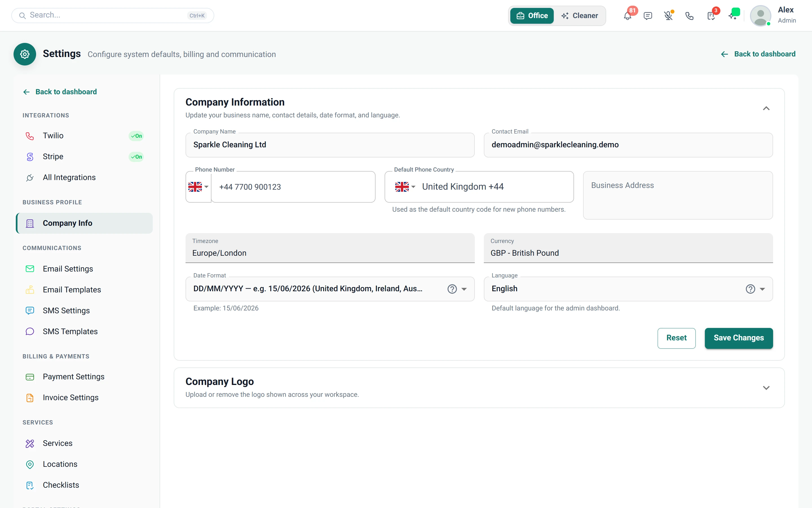
Task: Focus the search field
Action: [x=112, y=16]
